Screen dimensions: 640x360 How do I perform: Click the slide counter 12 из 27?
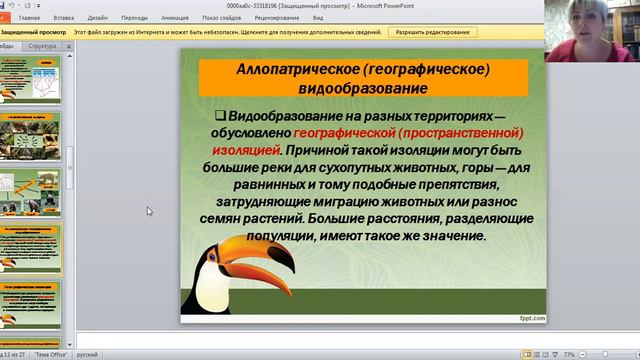13,355
